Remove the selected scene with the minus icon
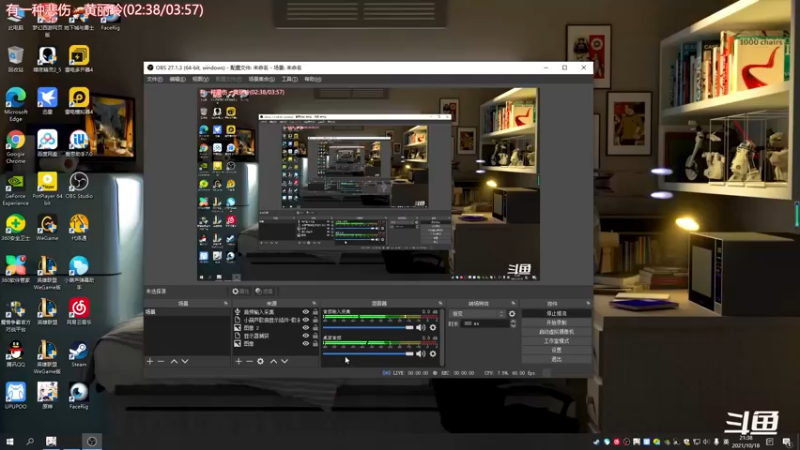This screenshot has width=800, height=450. point(161,361)
